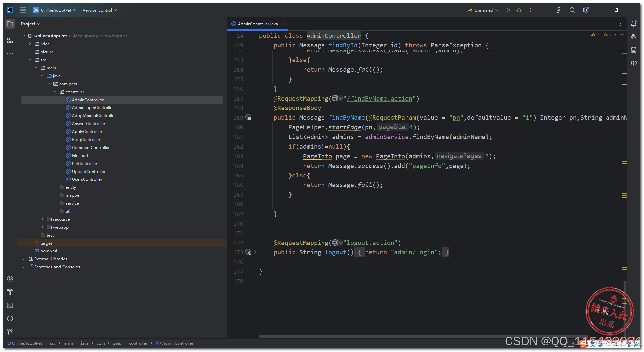This screenshot has height=352, width=644.
Task: Open the AI Assistant spiral icon
Action: pyautogui.click(x=634, y=36)
